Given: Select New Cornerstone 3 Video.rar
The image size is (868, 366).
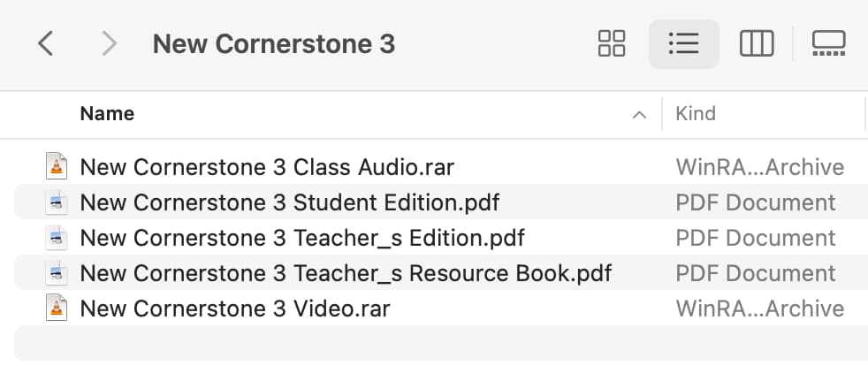Looking at the screenshot, I should pos(441,309).
